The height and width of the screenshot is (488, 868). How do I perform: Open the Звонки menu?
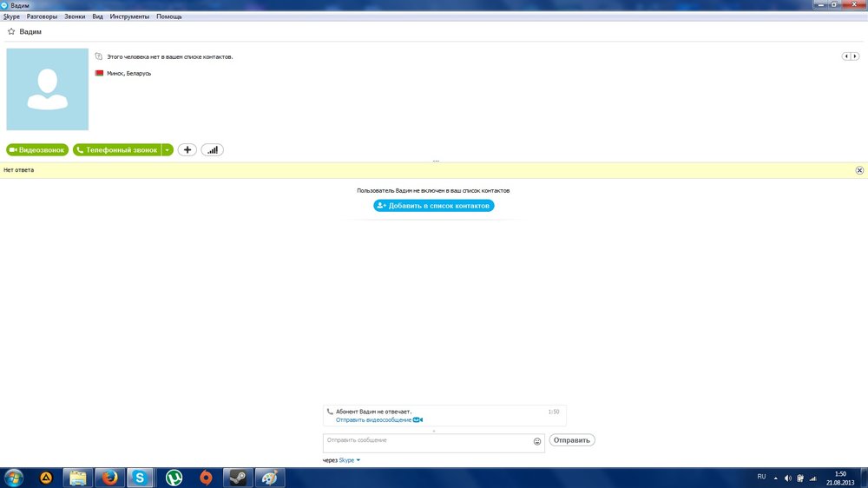point(76,16)
